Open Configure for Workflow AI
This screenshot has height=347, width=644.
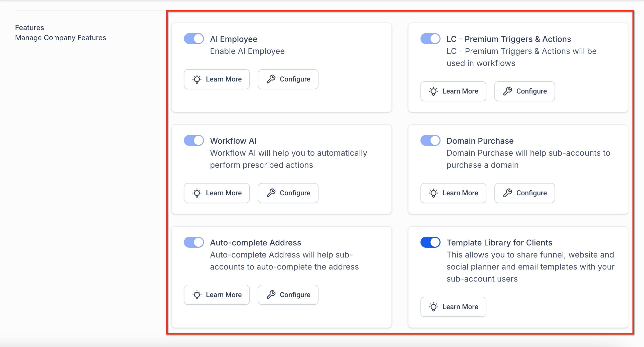[288, 193]
